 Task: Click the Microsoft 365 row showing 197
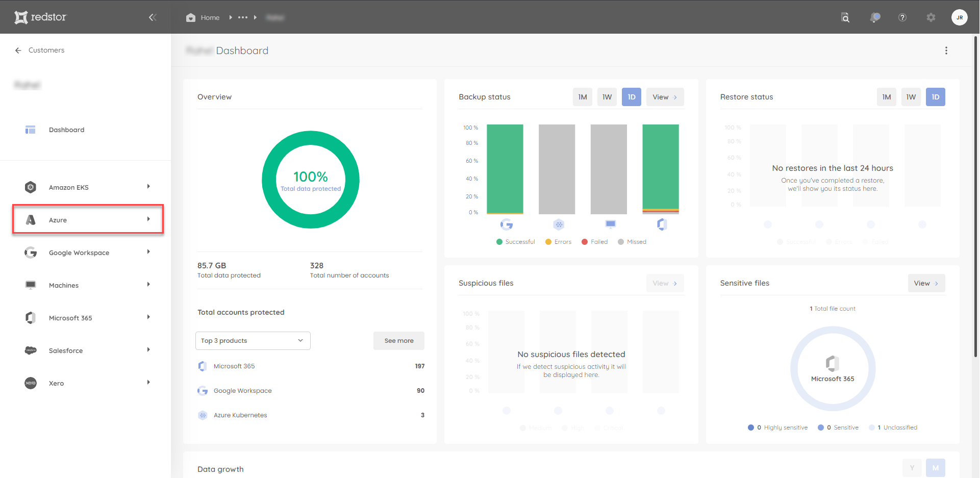311,366
